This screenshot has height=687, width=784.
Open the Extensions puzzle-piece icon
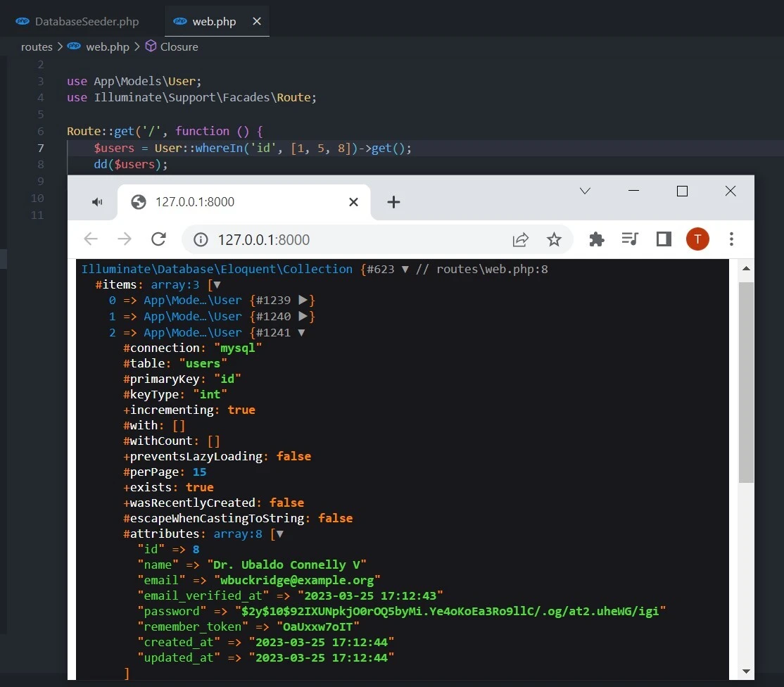tap(596, 239)
